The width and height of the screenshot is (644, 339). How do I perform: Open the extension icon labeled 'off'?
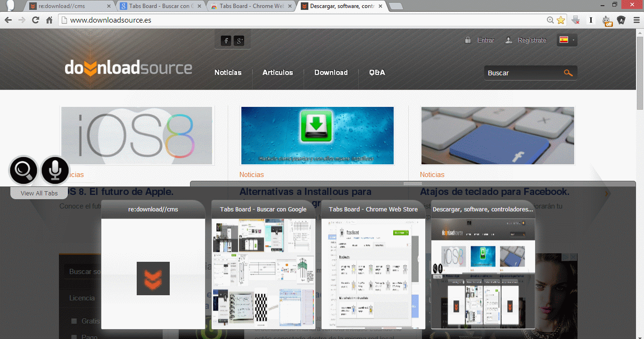pyautogui.click(x=607, y=21)
